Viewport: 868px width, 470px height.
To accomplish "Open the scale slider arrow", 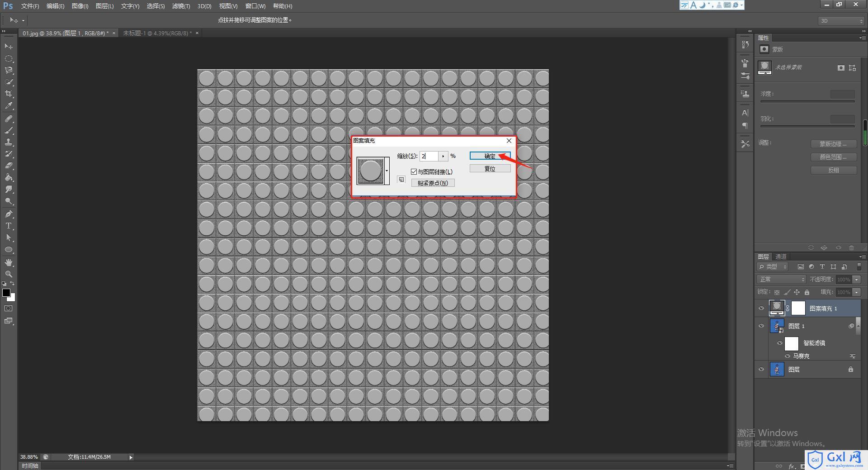I will coord(443,156).
